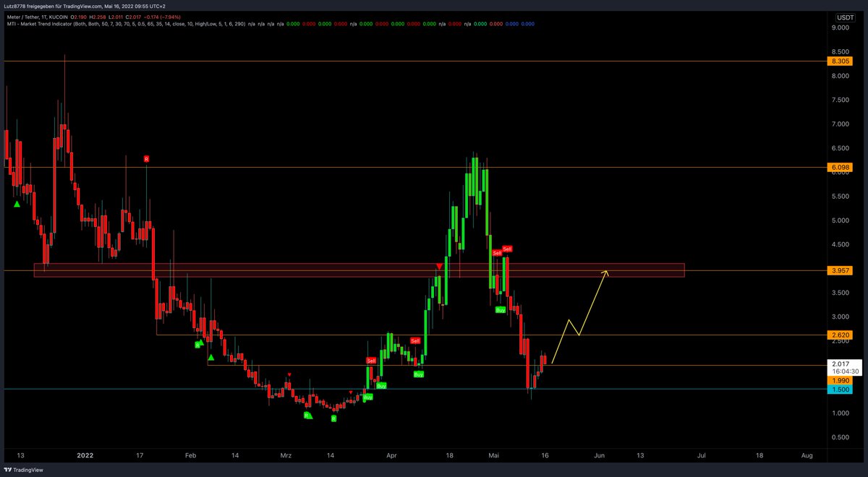Click the red R marker above January candle

pos(146,158)
